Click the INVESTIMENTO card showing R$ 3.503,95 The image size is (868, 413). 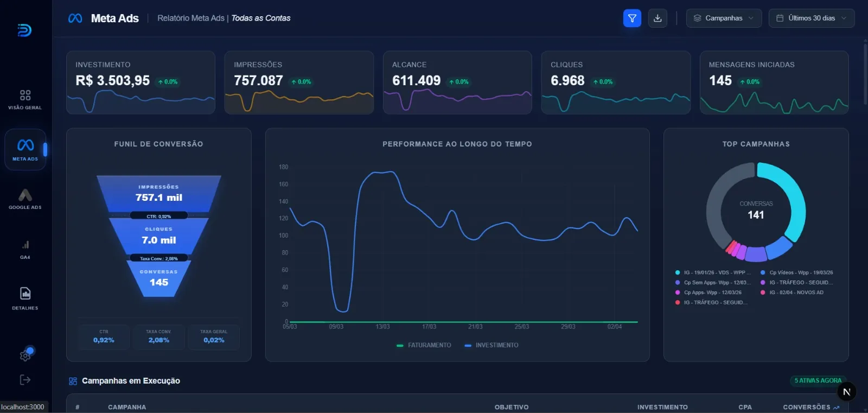tap(141, 82)
